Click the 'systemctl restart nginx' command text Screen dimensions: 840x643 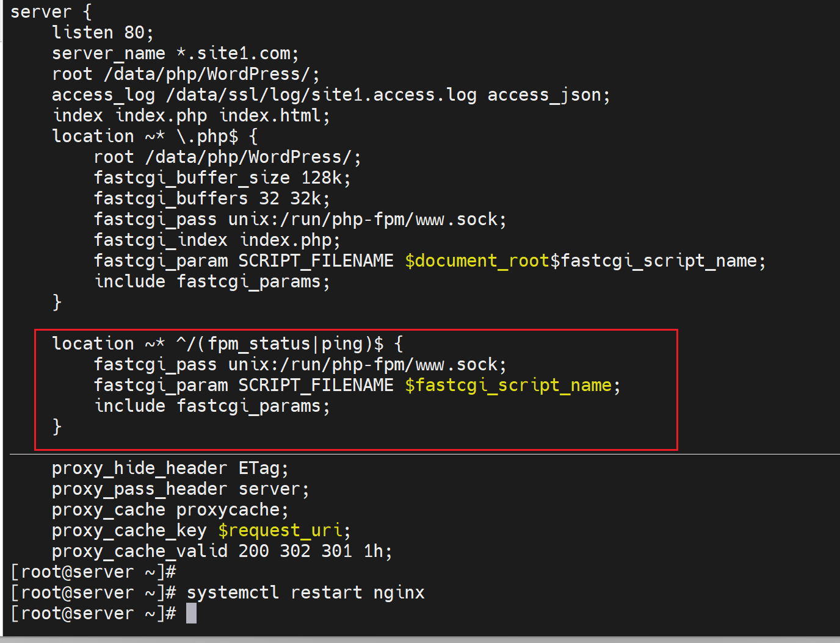(305, 592)
